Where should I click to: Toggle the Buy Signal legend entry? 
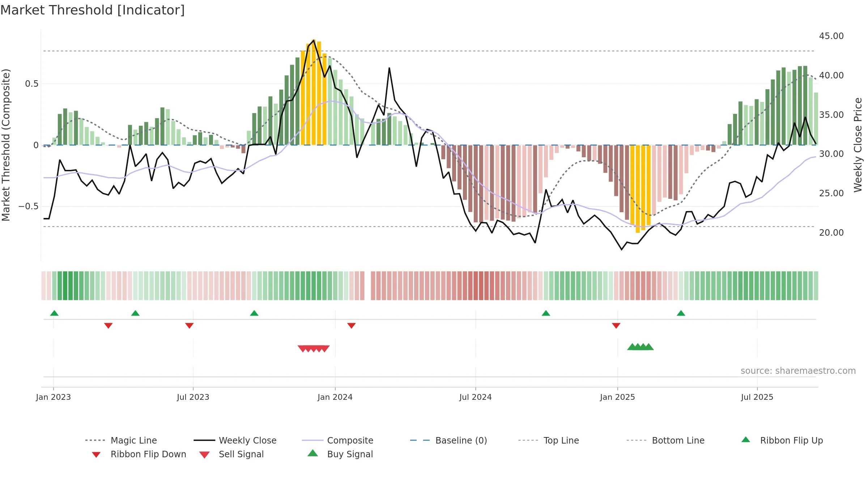340,454
